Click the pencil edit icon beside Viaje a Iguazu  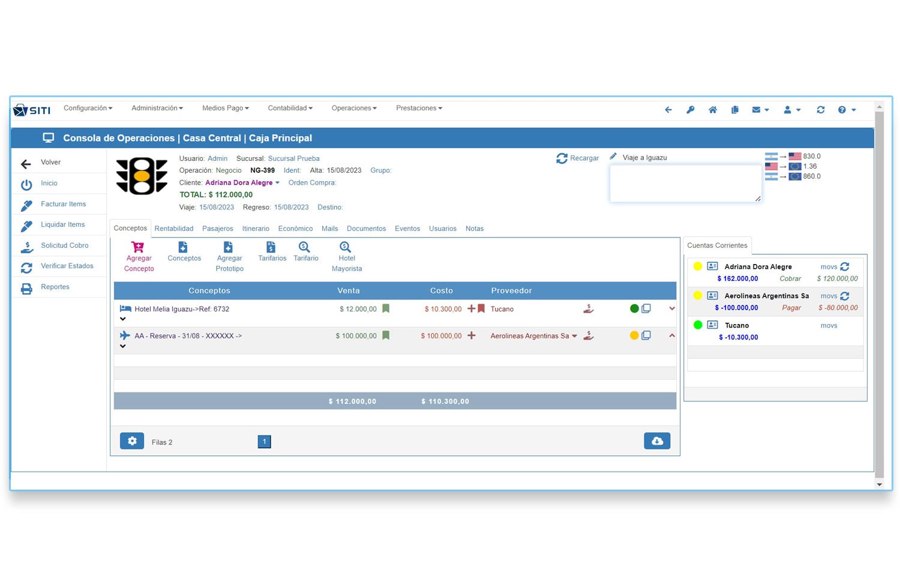pos(613,157)
